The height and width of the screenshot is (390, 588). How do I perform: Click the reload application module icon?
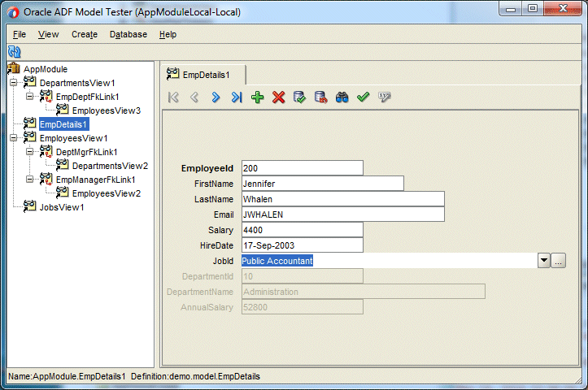[x=15, y=52]
